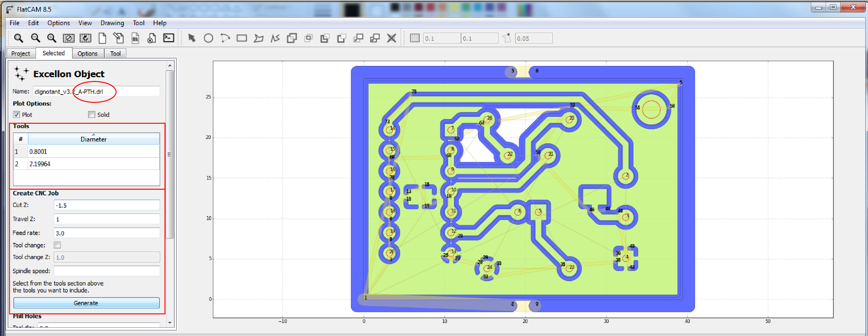The image size is (868, 336).
Task: Switch to the Project tab
Action: (21, 54)
